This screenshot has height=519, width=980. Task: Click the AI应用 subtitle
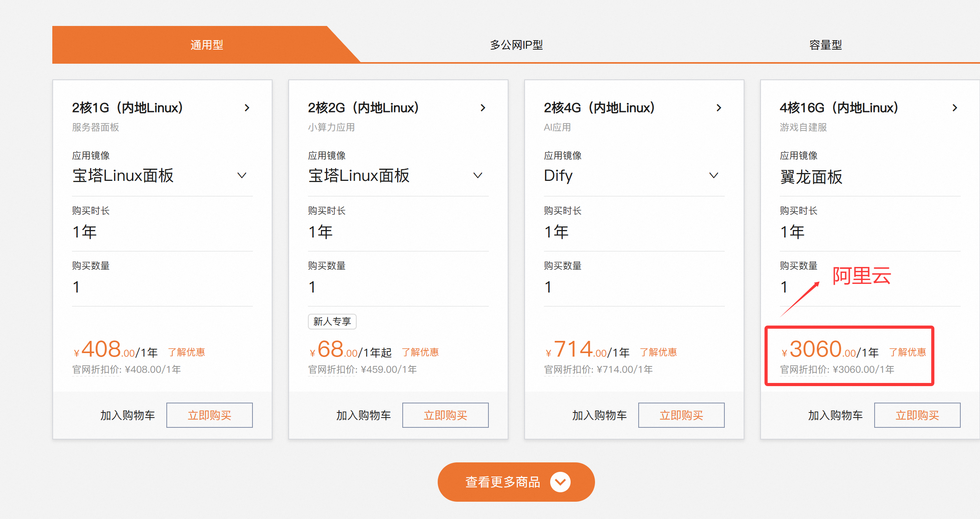pyautogui.click(x=557, y=127)
